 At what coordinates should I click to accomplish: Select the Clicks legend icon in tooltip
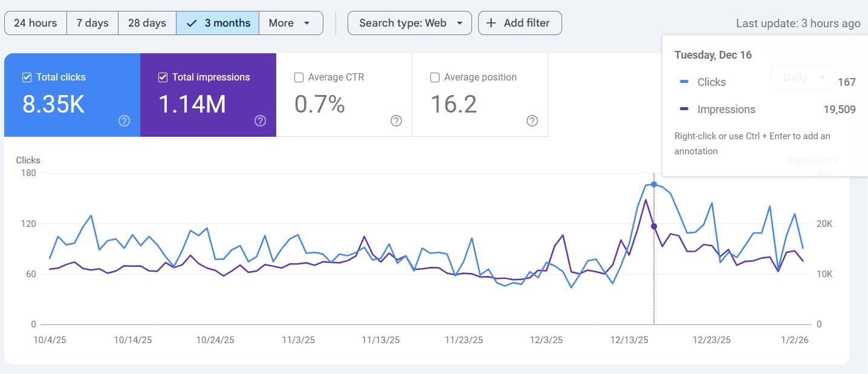pyautogui.click(x=684, y=81)
